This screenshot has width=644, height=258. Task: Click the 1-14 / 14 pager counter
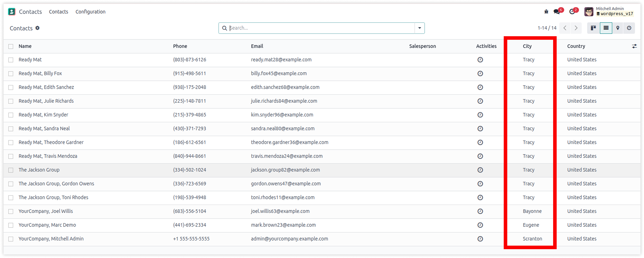(x=547, y=28)
